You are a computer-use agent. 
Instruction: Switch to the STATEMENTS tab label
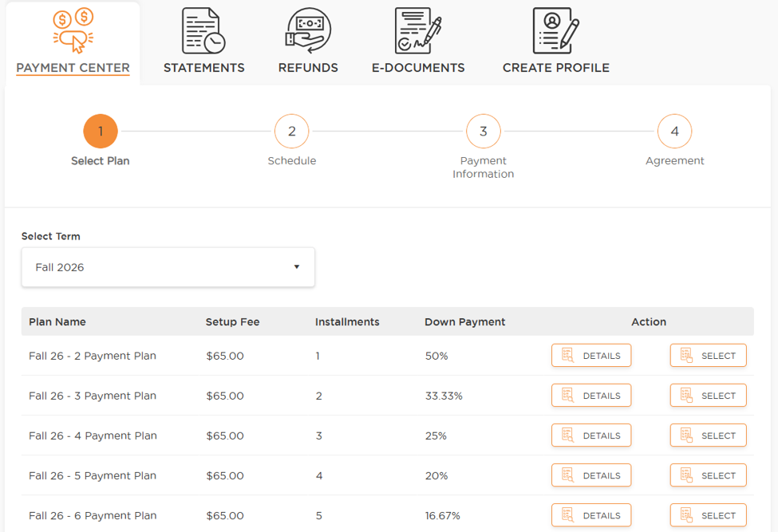click(x=204, y=68)
